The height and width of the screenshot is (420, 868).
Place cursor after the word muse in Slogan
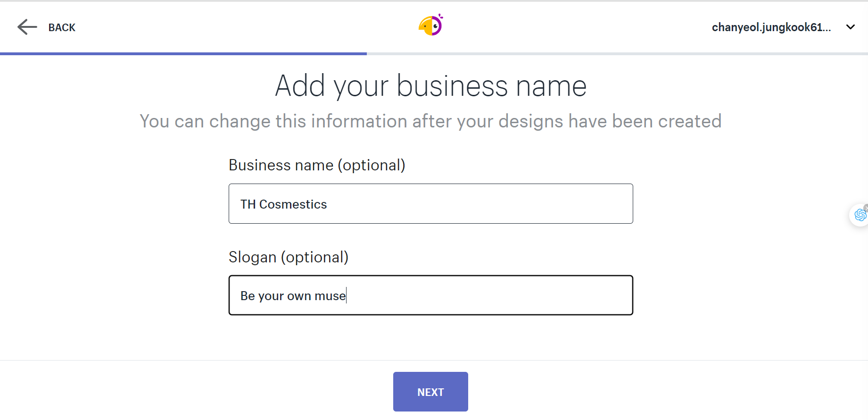(x=347, y=296)
